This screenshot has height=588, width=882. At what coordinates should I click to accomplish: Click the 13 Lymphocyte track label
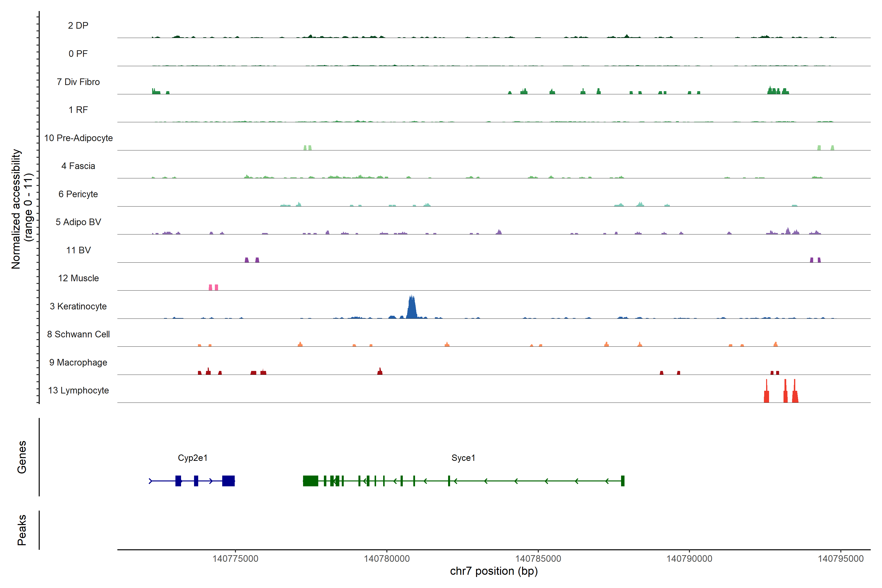pos(78,390)
